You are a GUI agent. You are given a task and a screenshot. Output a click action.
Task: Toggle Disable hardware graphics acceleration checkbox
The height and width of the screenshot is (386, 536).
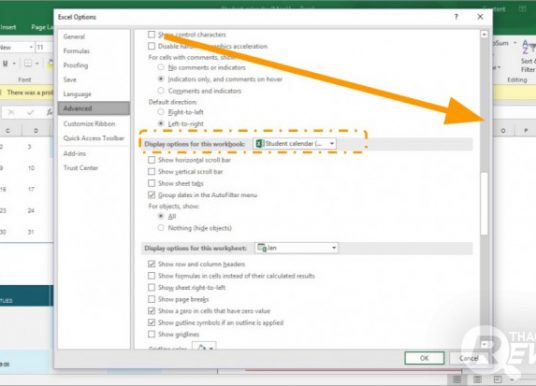151,46
